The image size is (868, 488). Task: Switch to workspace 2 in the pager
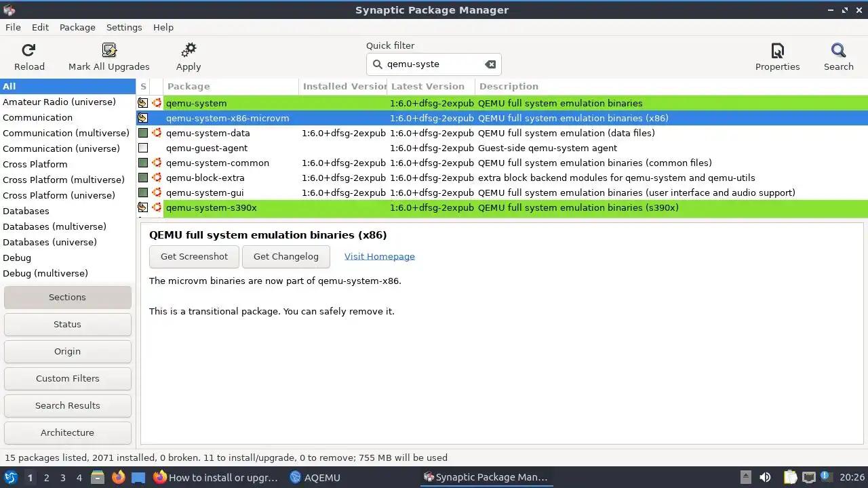46,477
